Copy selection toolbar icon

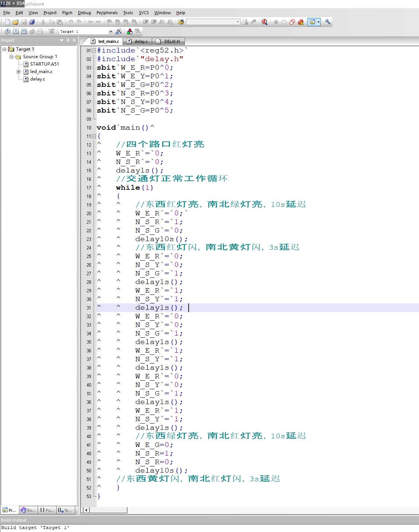click(x=51, y=22)
